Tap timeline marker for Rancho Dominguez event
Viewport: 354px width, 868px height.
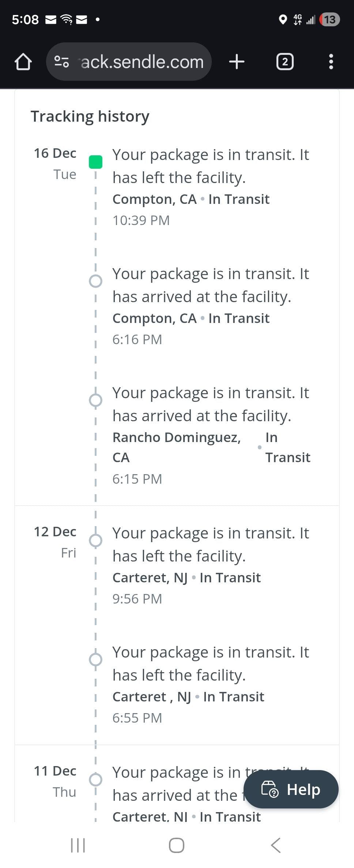point(95,400)
